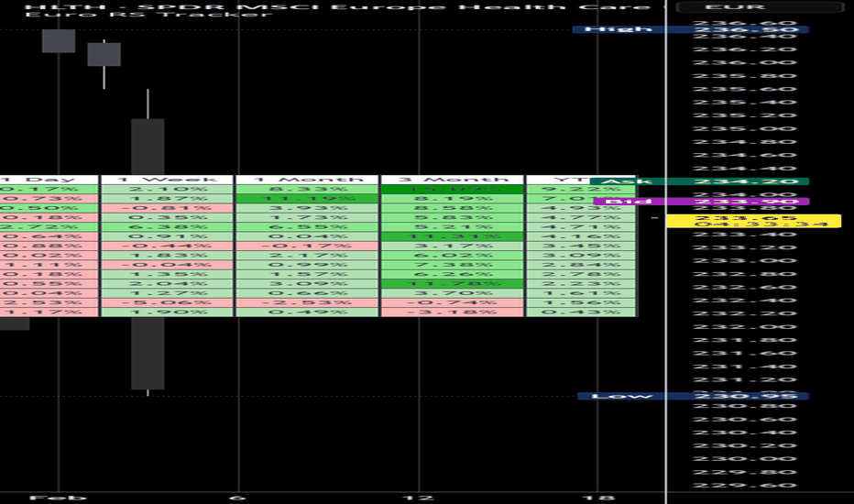Click 2.23% in the YTD column
854x504 pixels.
coord(581,283)
